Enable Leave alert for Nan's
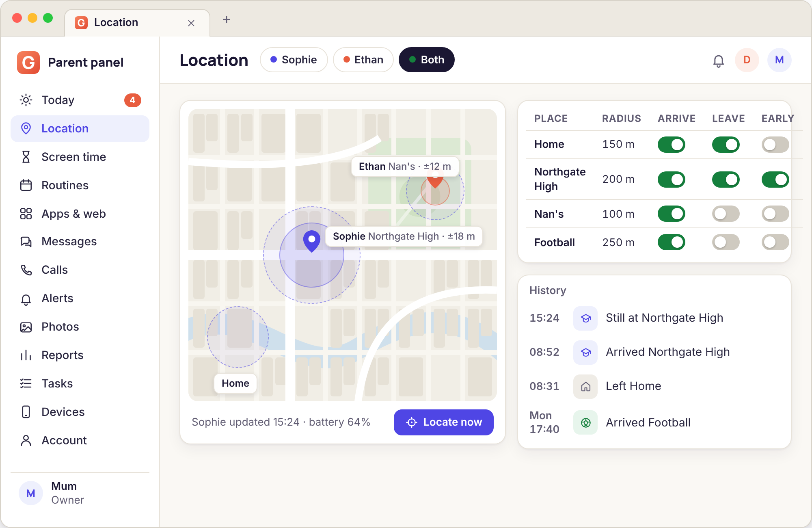The width and height of the screenshot is (812, 528). coord(726,214)
